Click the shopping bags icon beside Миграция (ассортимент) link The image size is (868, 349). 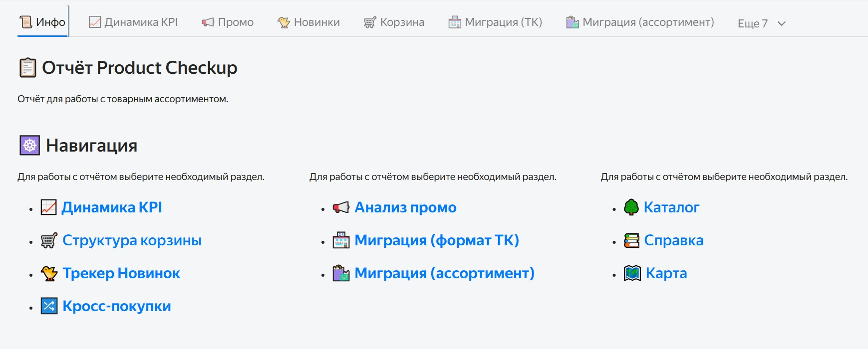(x=341, y=273)
